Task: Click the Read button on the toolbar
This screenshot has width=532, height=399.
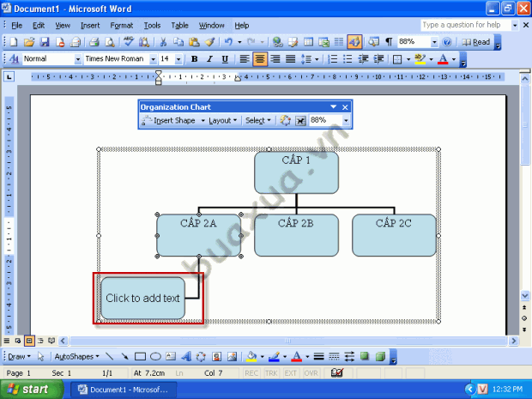Action: [x=476, y=42]
